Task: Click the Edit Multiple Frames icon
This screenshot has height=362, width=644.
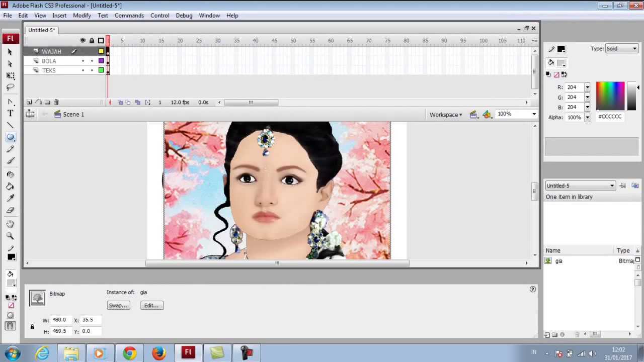Action: 138,102
